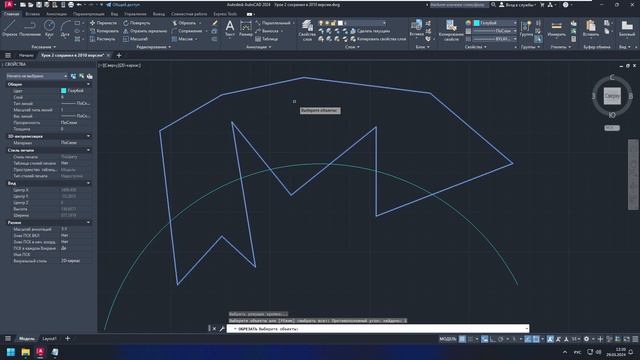Activate the Сопряжение (Fillet) command
The image size is (640, 360).
point(187,31)
